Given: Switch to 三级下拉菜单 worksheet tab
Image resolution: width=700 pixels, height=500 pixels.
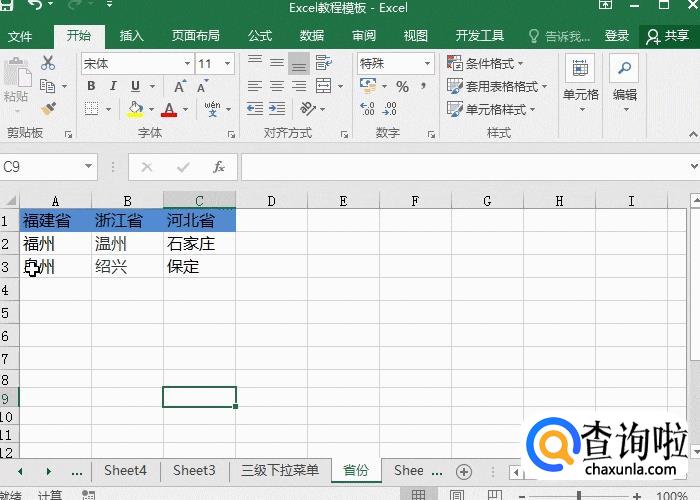Looking at the screenshot, I should tap(280, 471).
